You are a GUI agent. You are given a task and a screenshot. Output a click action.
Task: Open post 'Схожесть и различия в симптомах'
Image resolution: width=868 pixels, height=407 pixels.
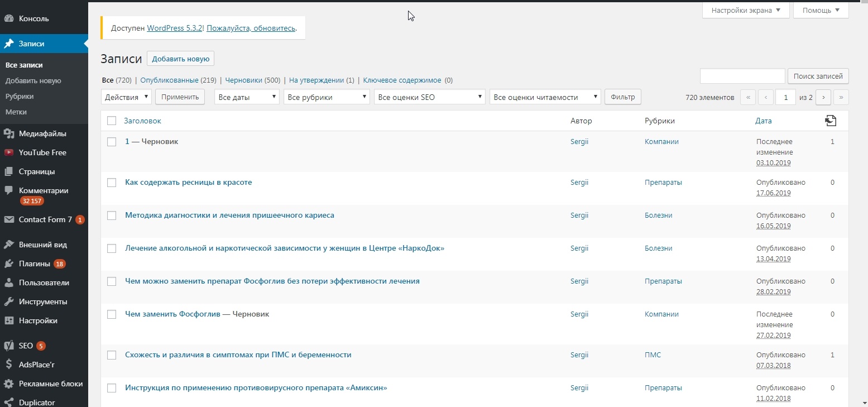tap(238, 355)
